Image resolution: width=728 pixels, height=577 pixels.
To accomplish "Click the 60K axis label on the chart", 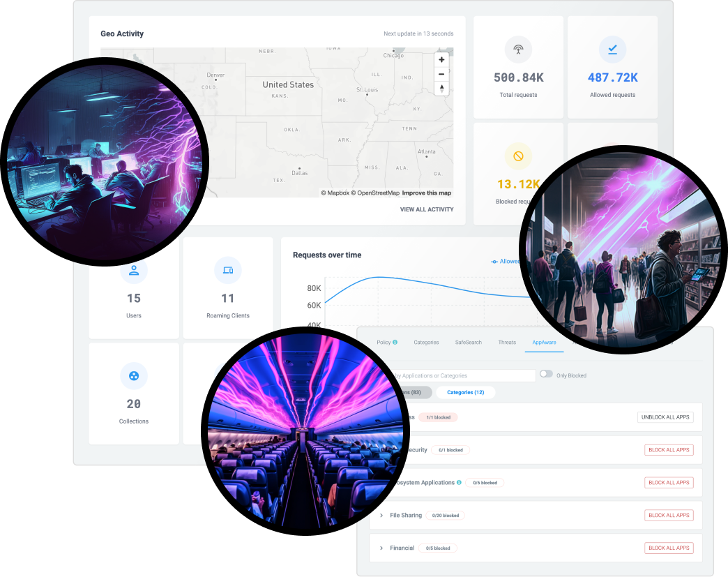I will click(x=314, y=305).
